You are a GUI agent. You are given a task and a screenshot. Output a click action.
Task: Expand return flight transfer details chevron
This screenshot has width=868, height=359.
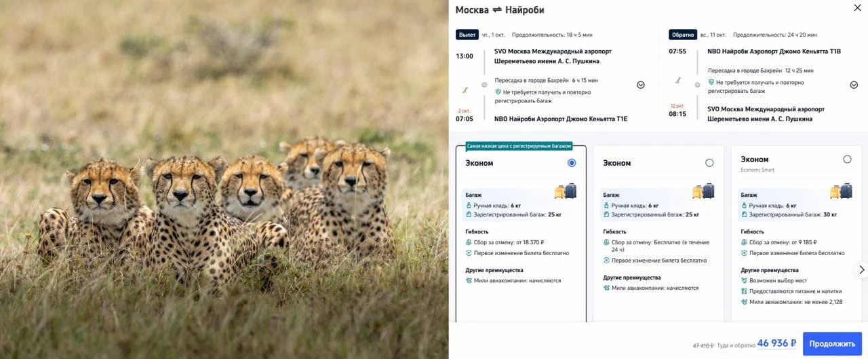click(x=854, y=85)
